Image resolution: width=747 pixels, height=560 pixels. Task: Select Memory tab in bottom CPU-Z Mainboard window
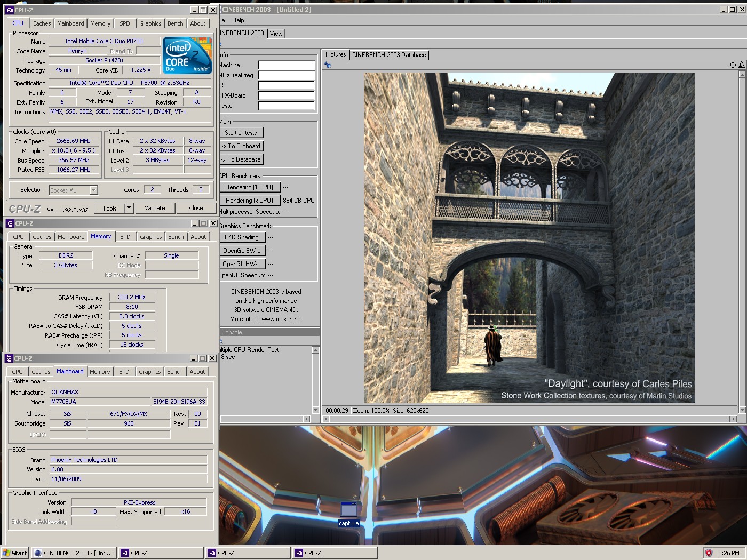100,372
